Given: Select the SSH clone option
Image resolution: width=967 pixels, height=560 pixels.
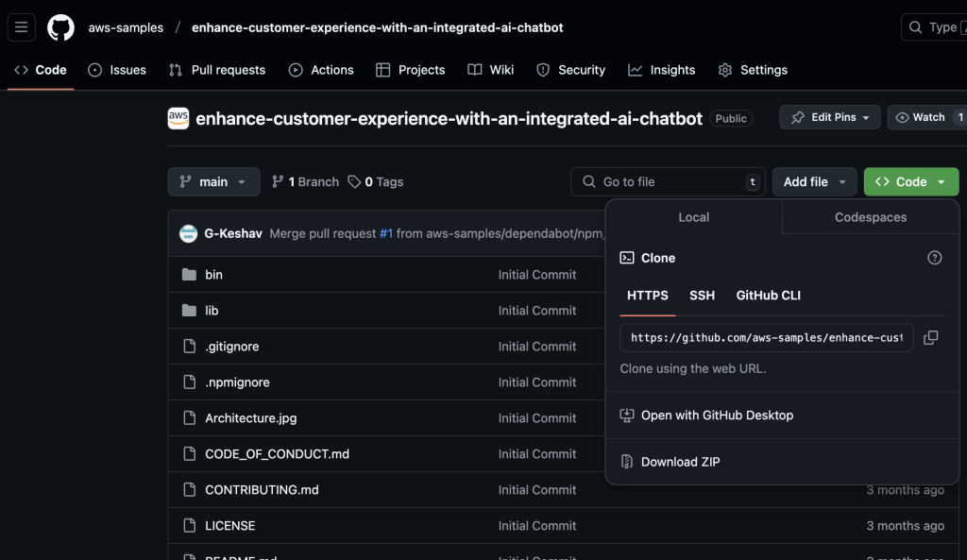Looking at the screenshot, I should [x=702, y=296].
